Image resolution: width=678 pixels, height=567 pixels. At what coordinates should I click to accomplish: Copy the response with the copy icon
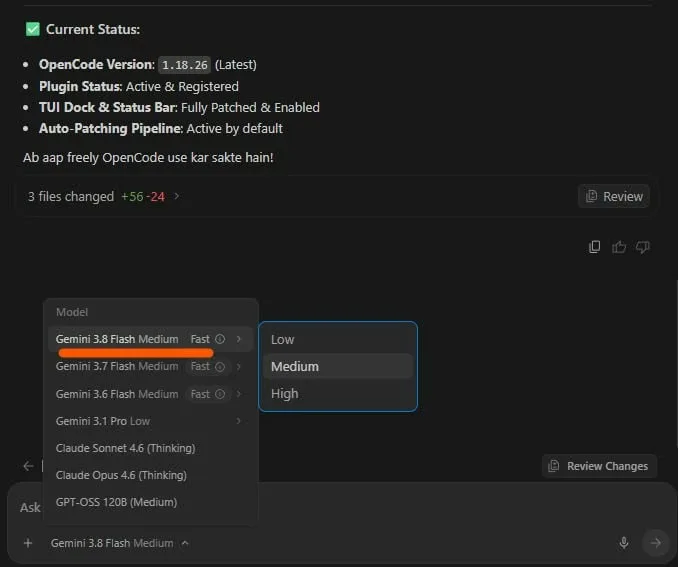coord(595,247)
